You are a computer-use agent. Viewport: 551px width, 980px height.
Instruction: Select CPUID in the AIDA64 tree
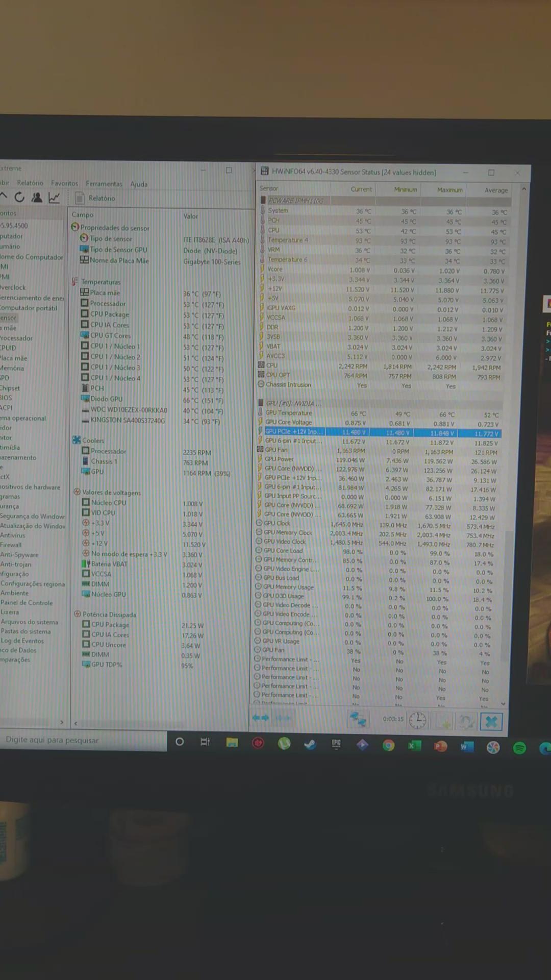click(x=8, y=348)
